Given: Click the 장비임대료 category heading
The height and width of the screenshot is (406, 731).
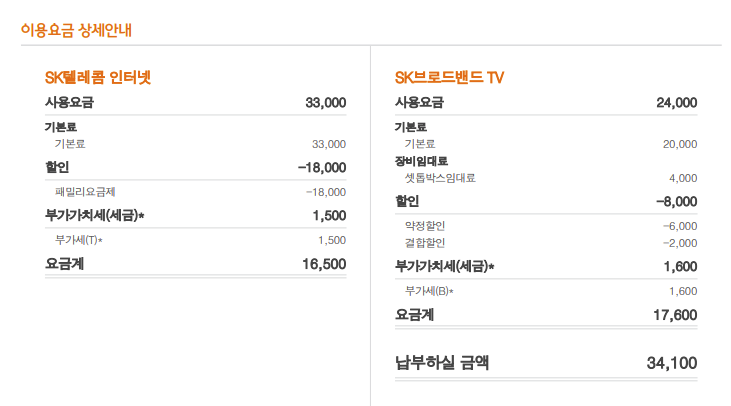Looking at the screenshot, I should (x=421, y=161).
